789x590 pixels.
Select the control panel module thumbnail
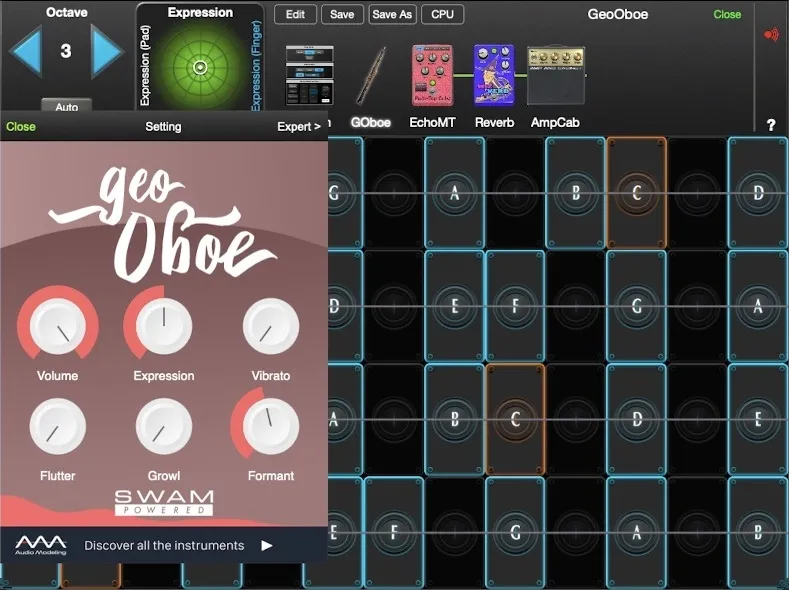[x=309, y=75]
